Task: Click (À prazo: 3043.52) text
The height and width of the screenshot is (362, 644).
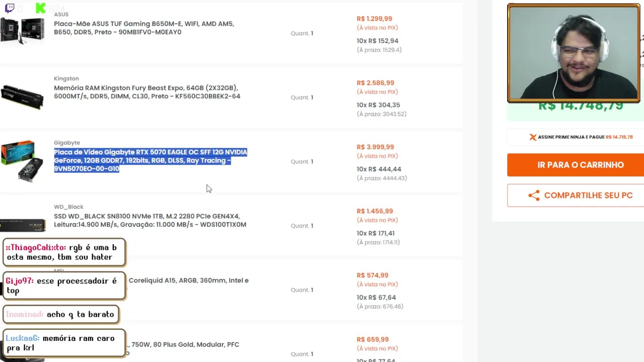Action: click(381, 114)
